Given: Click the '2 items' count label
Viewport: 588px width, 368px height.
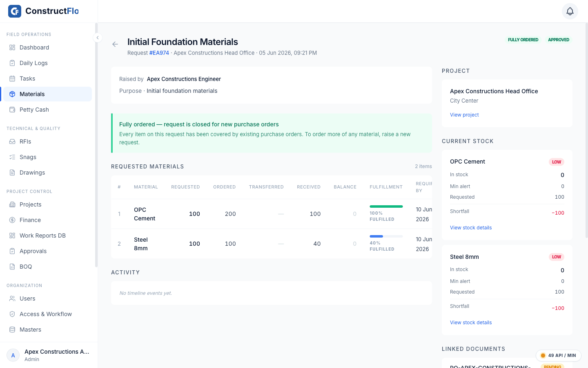Looking at the screenshot, I should click(423, 166).
